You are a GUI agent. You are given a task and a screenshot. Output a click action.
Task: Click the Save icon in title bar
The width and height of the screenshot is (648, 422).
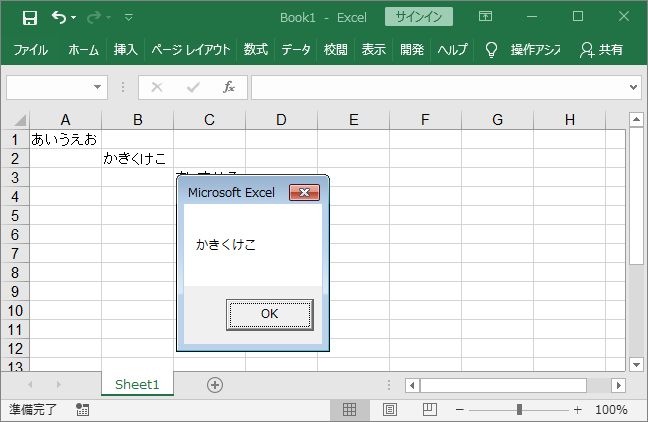30,17
